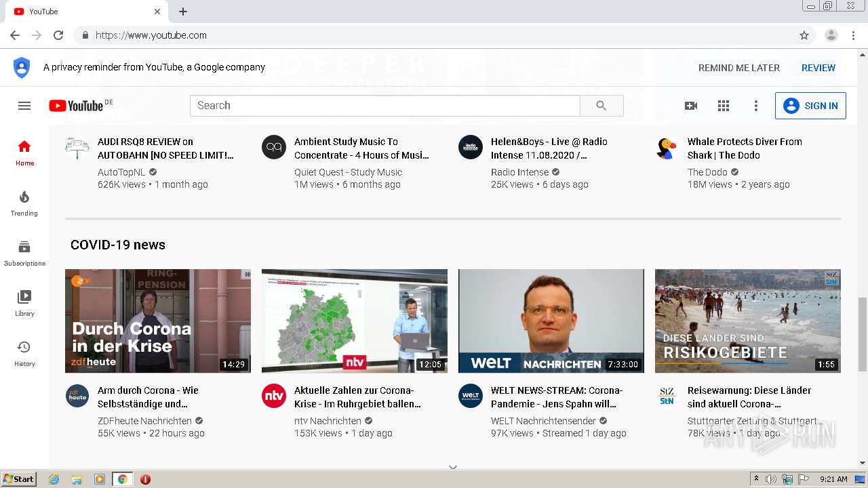The image size is (868, 488).
Task: Open the create video camera icon
Action: tap(691, 106)
